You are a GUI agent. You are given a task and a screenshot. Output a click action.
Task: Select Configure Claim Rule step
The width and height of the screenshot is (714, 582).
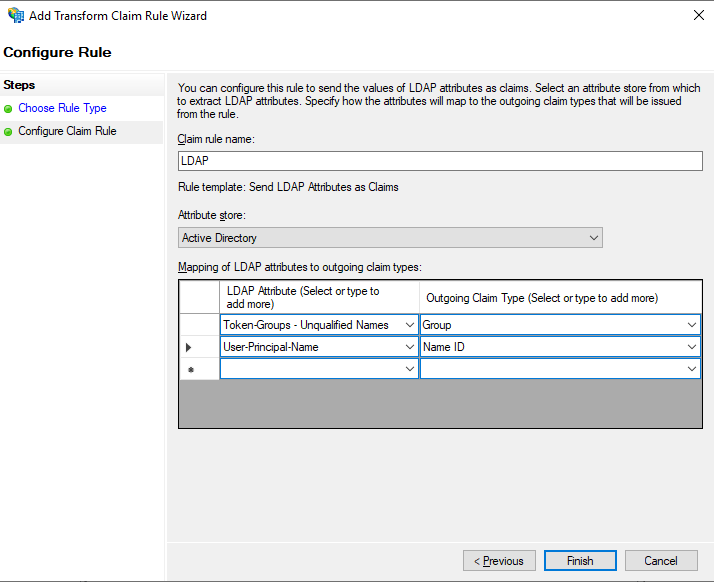[x=67, y=131]
